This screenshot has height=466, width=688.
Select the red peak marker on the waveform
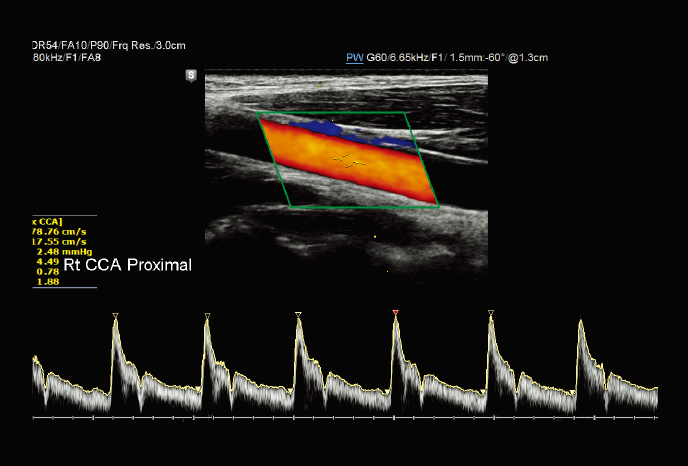(x=396, y=314)
